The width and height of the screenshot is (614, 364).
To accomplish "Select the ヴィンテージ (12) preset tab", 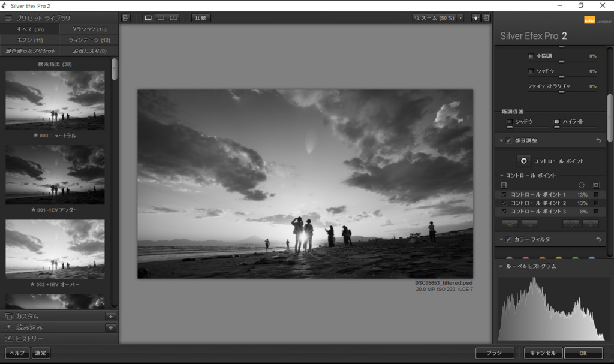I will [89, 40].
